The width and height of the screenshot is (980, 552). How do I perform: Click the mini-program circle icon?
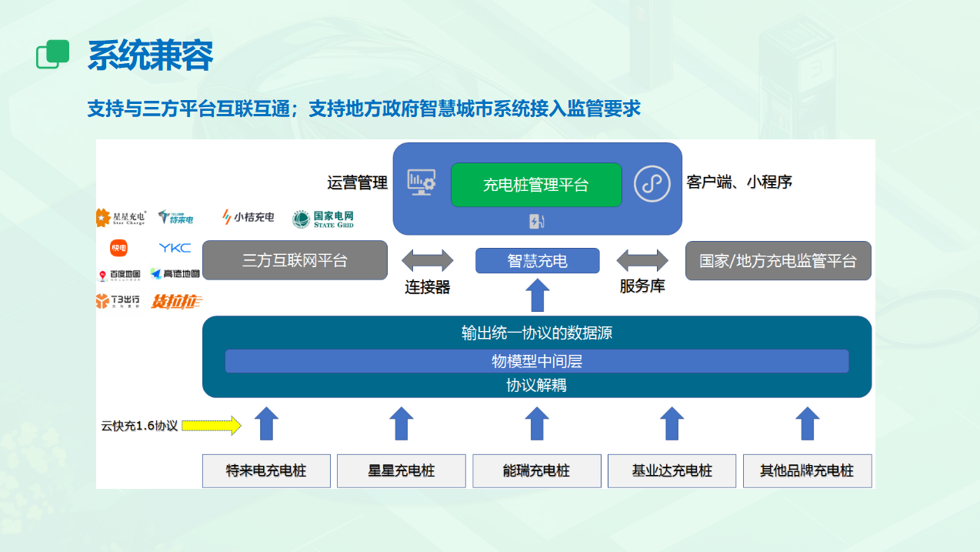pos(652,183)
